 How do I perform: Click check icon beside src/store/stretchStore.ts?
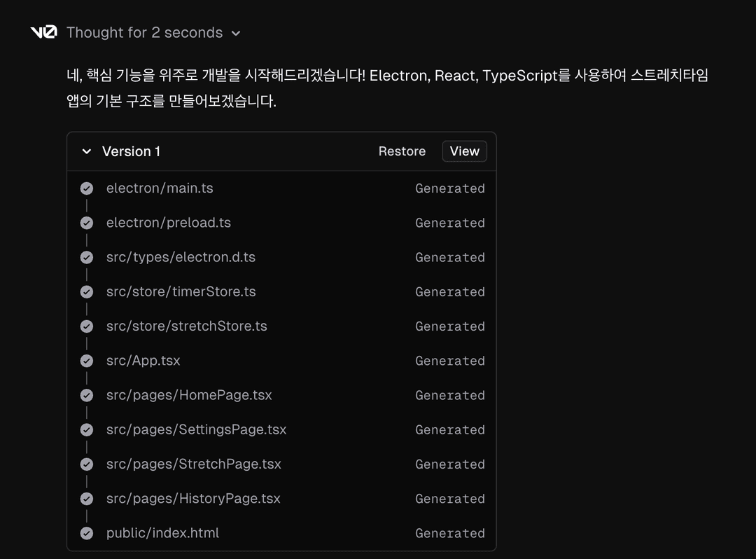click(87, 326)
